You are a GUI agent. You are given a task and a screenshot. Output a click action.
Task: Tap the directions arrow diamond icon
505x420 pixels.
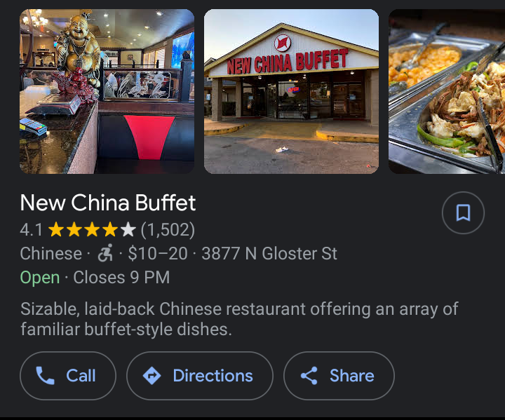click(x=152, y=376)
